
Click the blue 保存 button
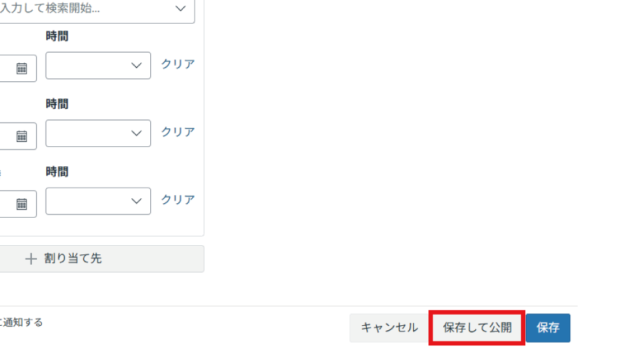(548, 328)
